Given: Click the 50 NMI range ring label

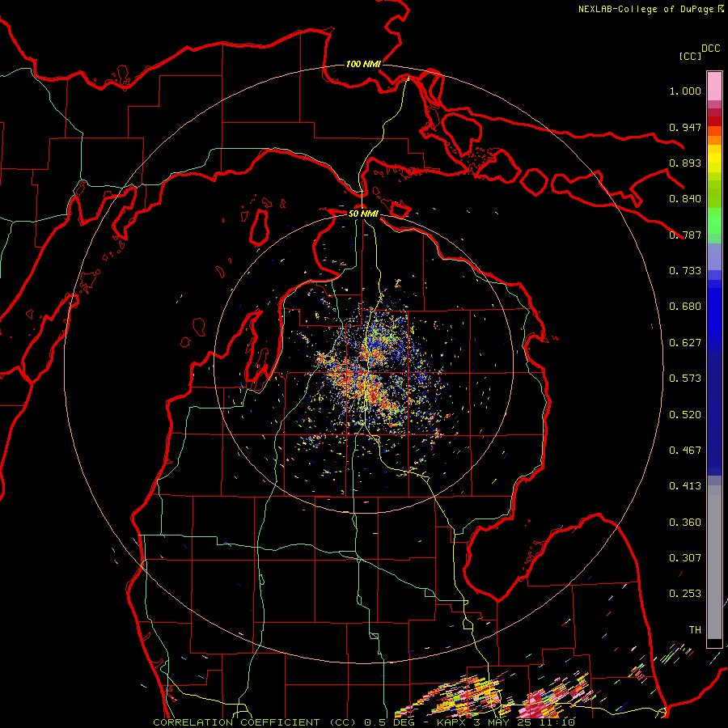Looking at the screenshot, I should click(x=363, y=214).
